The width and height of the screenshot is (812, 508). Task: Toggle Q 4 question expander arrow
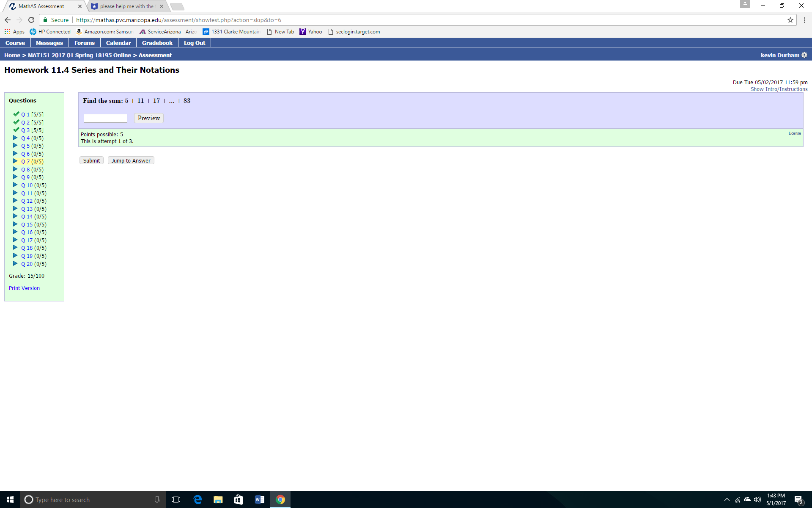(x=15, y=138)
